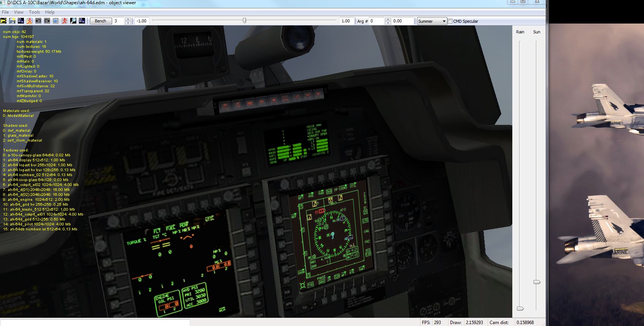This screenshot has width=644, height=326.
Task: Click the 'mfTransparent: 32' line
Action: pyautogui.click(x=33, y=91)
